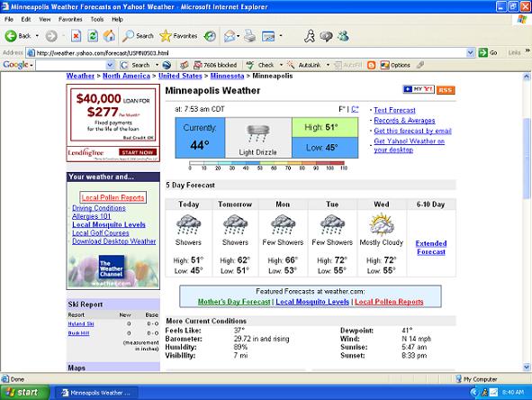The image size is (532, 400).
Task: Open the address bar URL dropdown
Action: (x=470, y=52)
